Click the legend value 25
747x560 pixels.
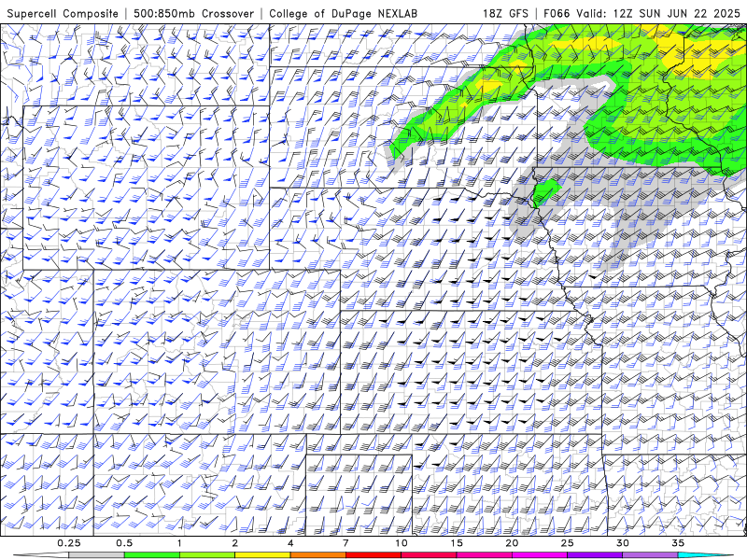click(x=567, y=543)
